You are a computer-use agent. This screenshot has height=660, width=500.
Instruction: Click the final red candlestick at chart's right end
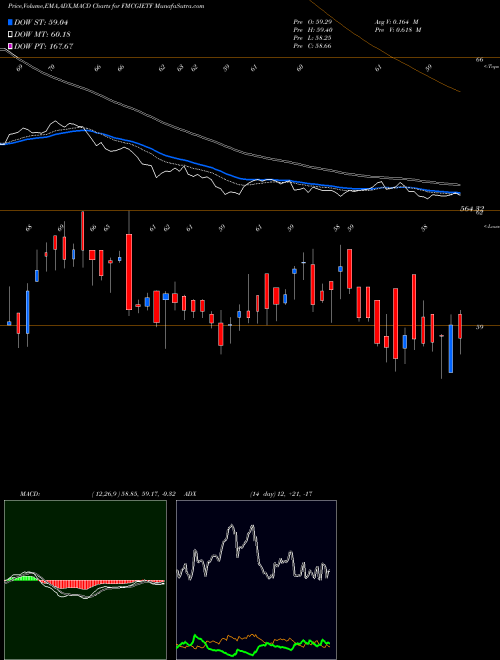click(460, 326)
